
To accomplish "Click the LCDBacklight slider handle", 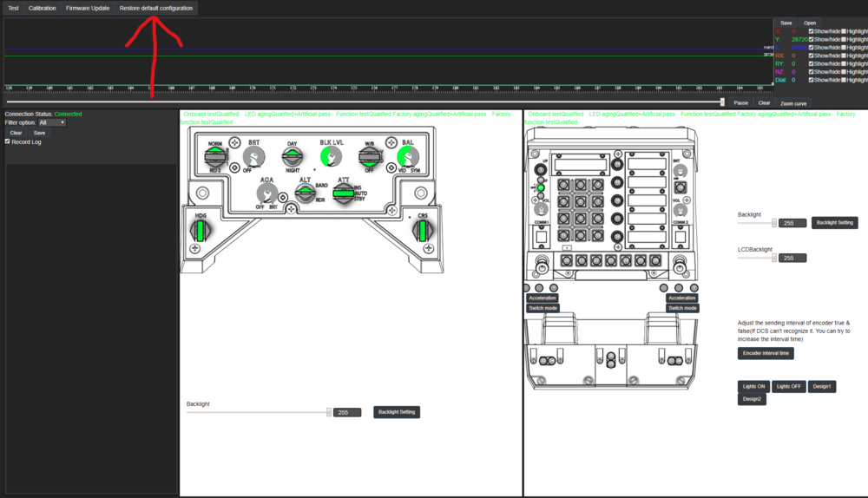I will pos(774,258).
